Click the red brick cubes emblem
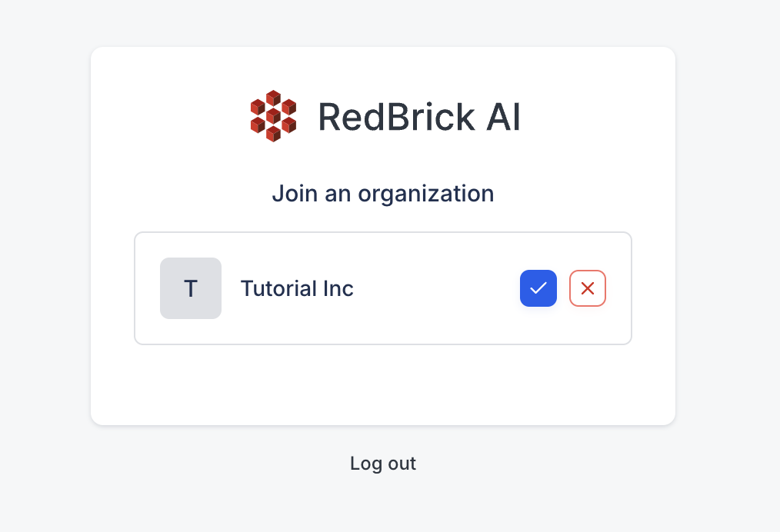The width and height of the screenshot is (780, 532). [274, 116]
